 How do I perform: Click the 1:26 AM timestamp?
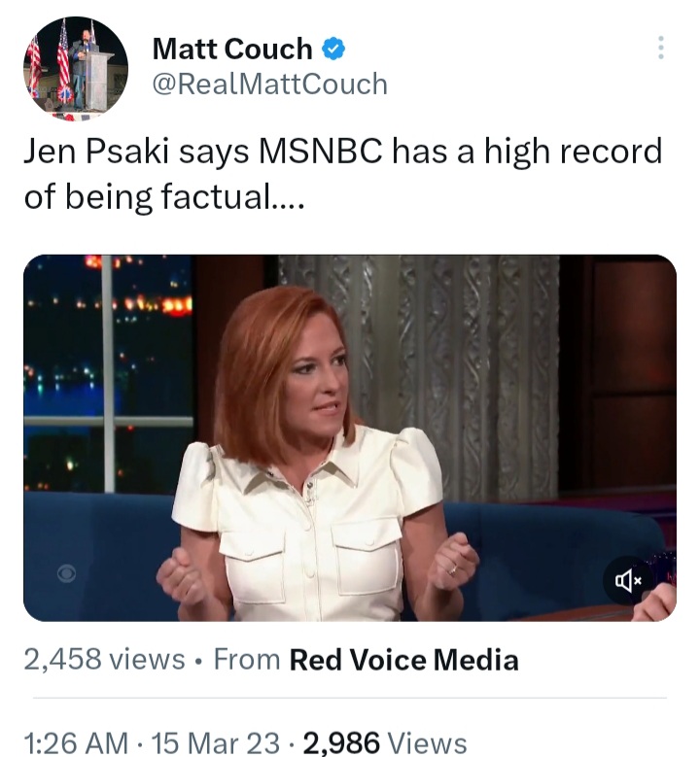(77, 743)
